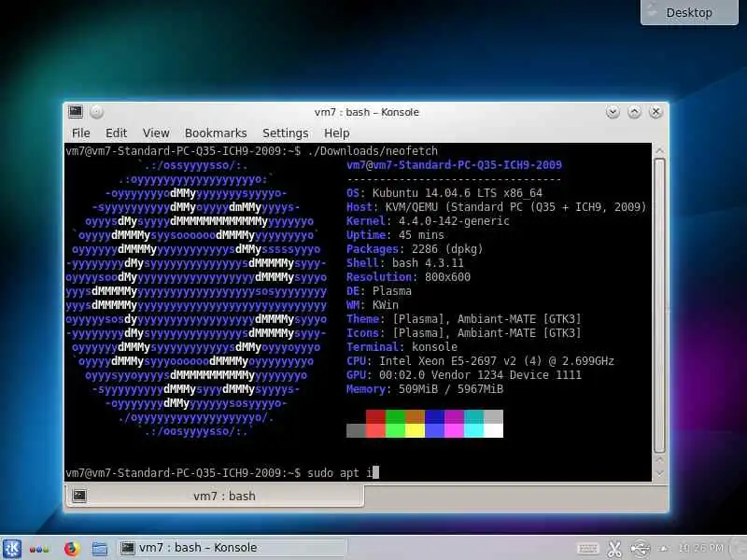747x560 pixels.
Task: Click the clock showing 10:26 PM
Action: coord(700,548)
